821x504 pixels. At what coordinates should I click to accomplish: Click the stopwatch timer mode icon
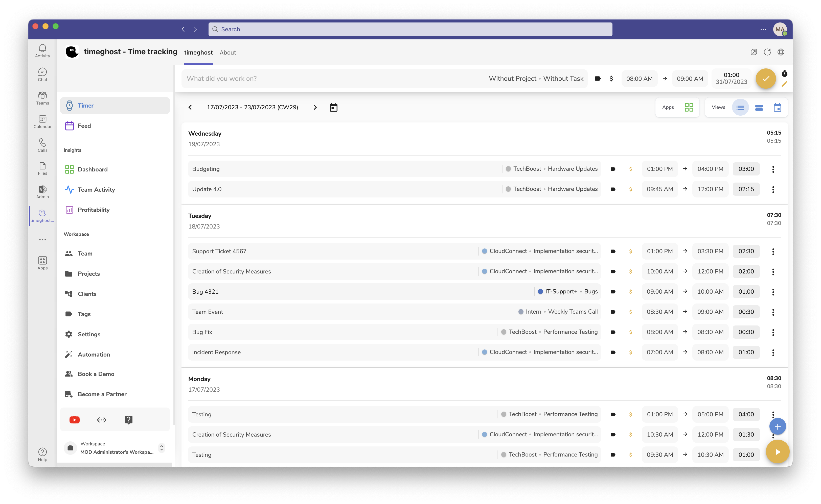[784, 73]
